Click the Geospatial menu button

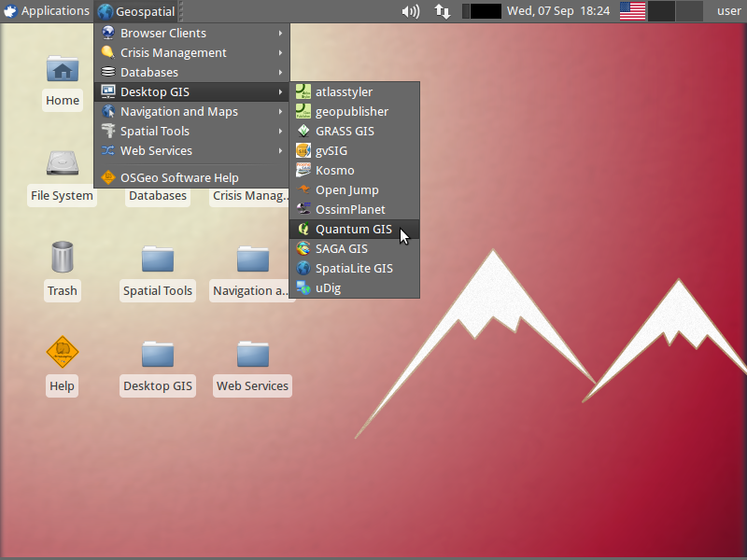click(x=136, y=11)
